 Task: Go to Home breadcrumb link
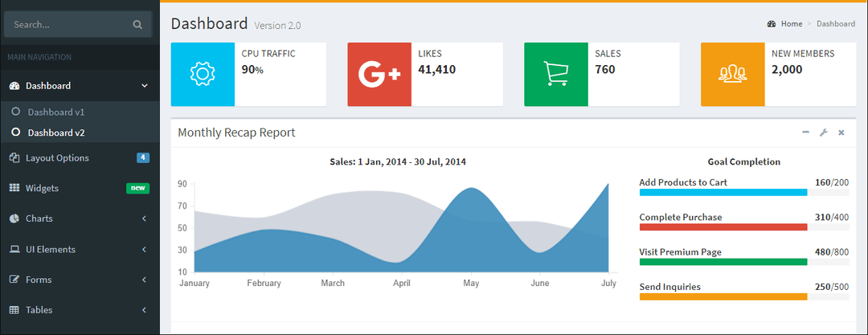(791, 24)
